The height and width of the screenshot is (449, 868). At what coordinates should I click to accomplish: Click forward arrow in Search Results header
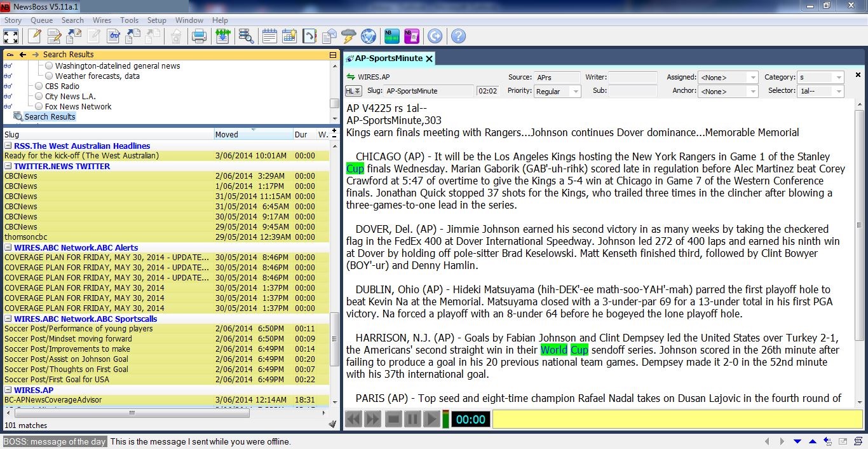point(35,55)
